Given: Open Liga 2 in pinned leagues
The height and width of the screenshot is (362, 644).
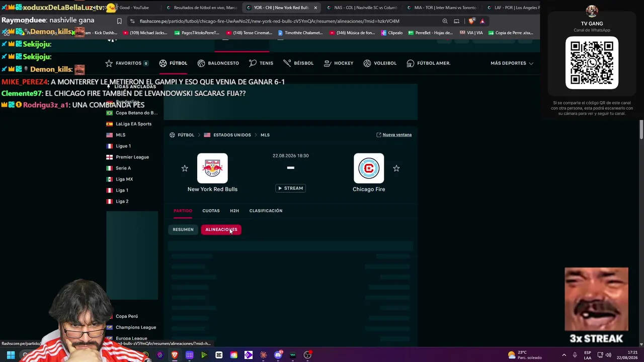Looking at the screenshot, I should point(117,202).
